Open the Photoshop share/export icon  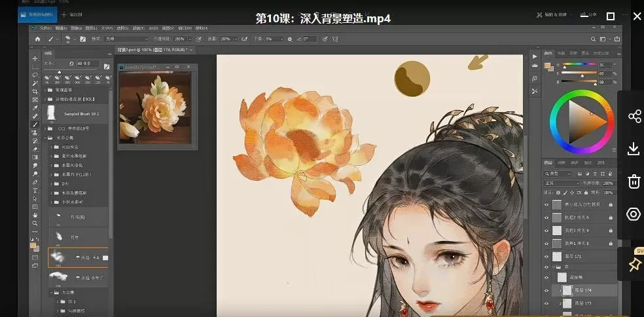pos(617,39)
